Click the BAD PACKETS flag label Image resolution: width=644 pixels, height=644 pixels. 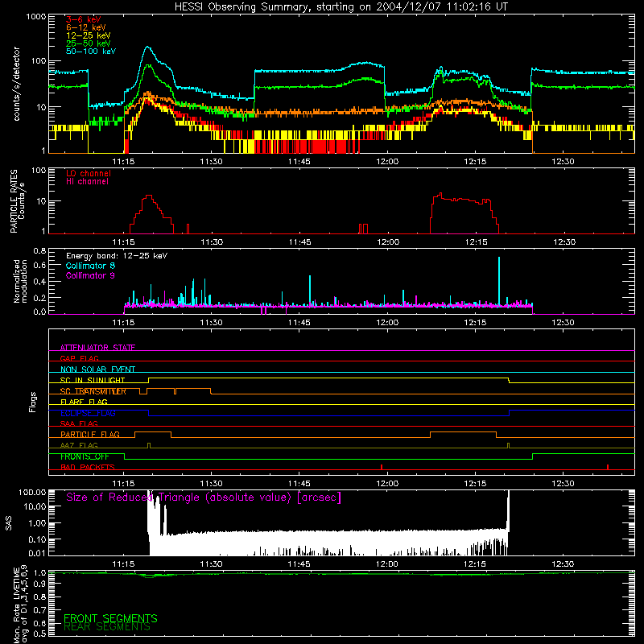pyautogui.click(x=88, y=467)
